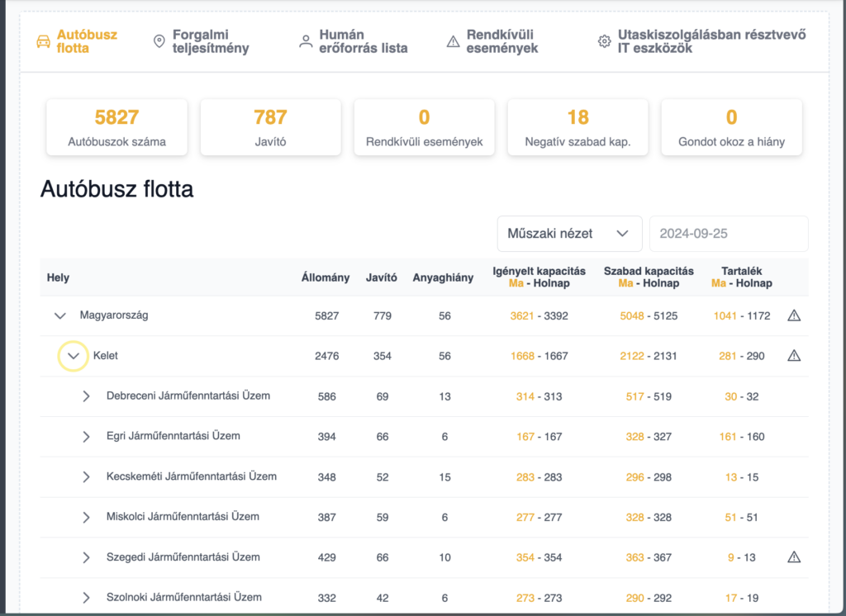Expand Miskolci Járműfenntartási Üzem

tap(86, 517)
